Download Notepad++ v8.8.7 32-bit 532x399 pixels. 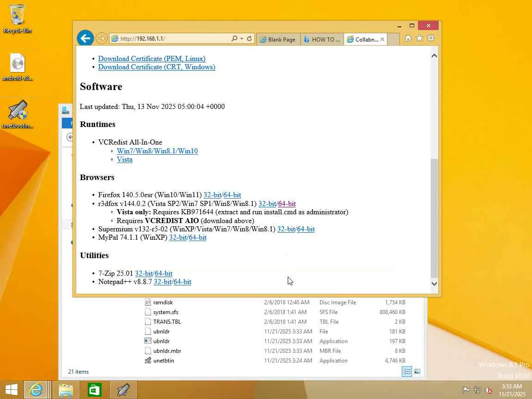pyautogui.click(x=163, y=282)
